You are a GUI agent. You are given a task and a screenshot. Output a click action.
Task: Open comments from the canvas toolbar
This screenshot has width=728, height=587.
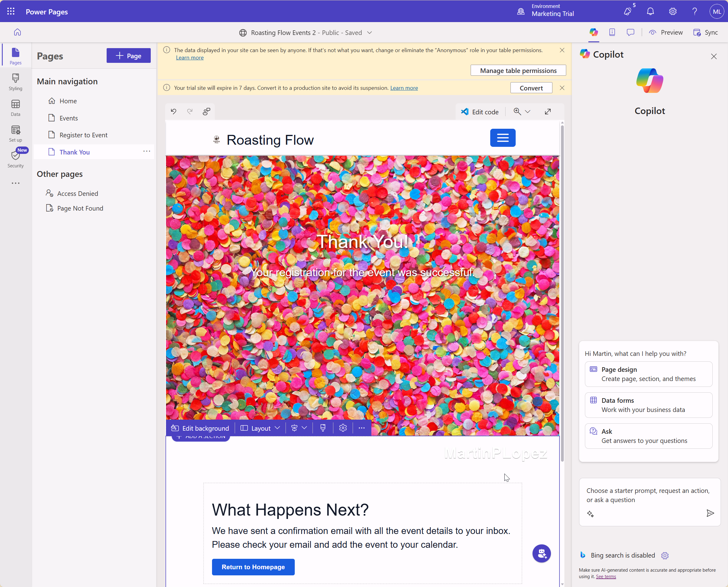coord(206,111)
